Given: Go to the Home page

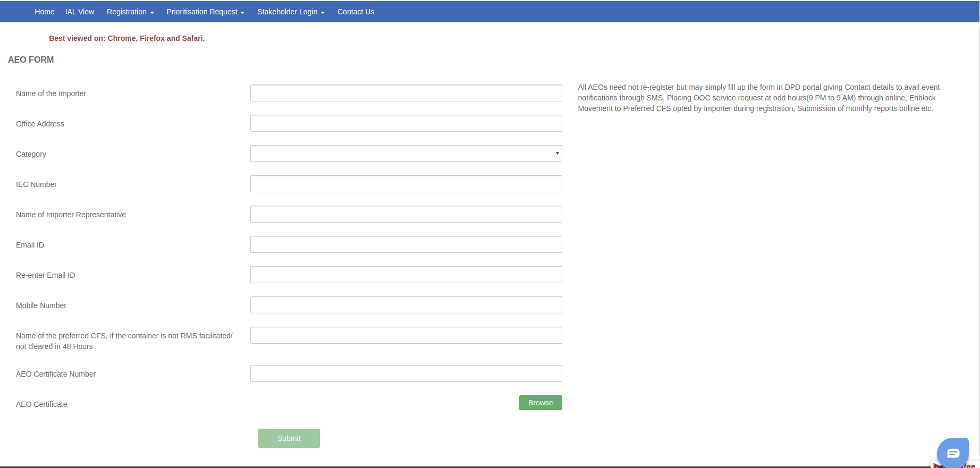Looking at the screenshot, I should [45, 12].
